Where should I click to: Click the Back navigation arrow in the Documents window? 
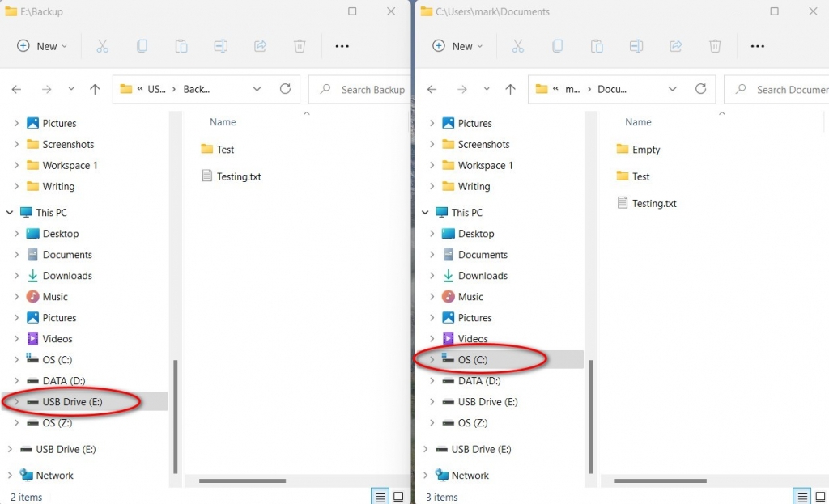click(x=432, y=90)
